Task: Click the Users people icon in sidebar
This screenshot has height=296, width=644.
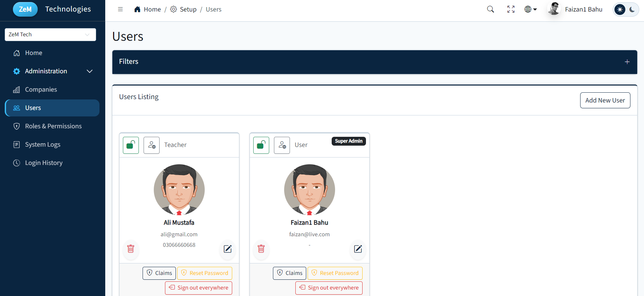Action: (x=16, y=108)
